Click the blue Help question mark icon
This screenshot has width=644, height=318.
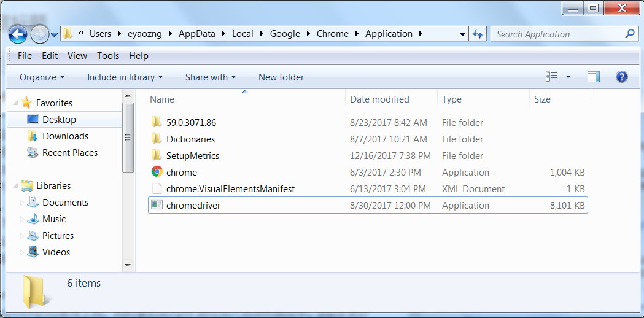pyautogui.click(x=622, y=77)
